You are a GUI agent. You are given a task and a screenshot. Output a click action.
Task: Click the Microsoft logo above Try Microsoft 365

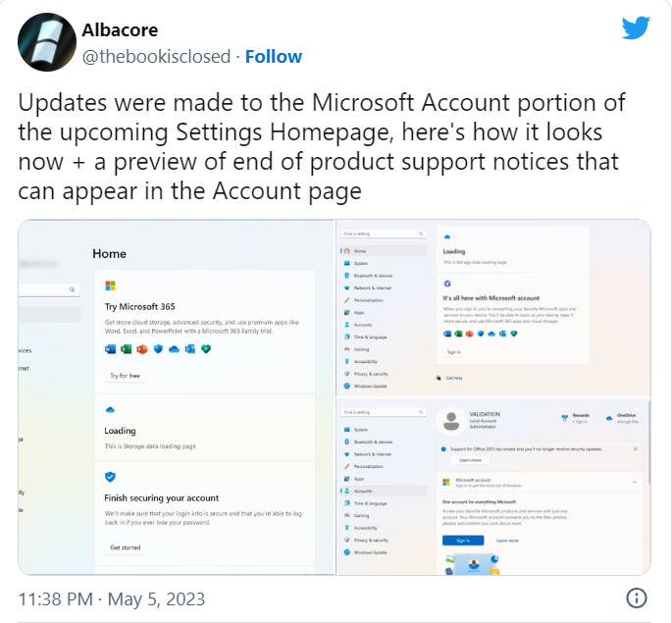pyautogui.click(x=110, y=286)
